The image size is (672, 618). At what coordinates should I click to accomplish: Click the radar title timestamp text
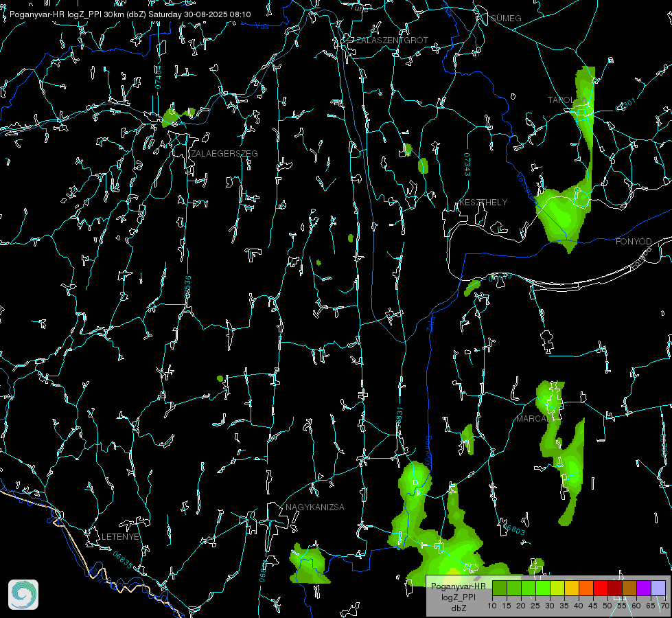pyautogui.click(x=130, y=14)
